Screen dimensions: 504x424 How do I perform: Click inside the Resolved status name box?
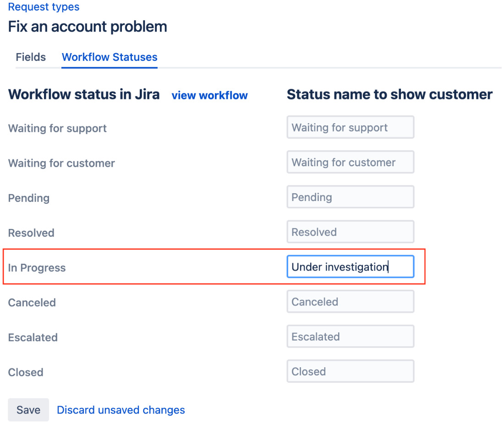[350, 232]
